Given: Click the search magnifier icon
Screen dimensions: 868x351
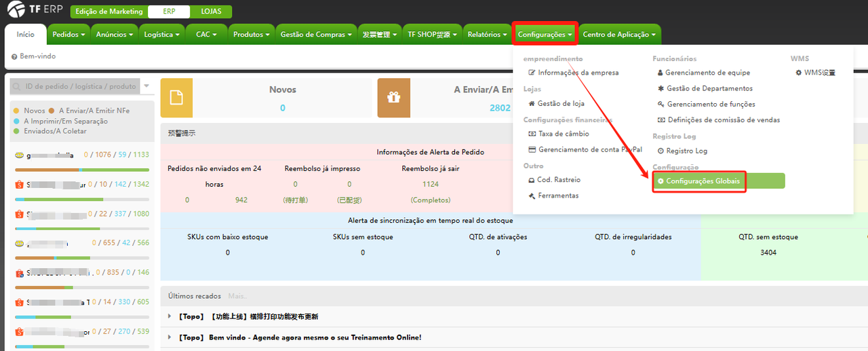Looking at the screenshot, I should pyautogui.click(x=18, y=86).
